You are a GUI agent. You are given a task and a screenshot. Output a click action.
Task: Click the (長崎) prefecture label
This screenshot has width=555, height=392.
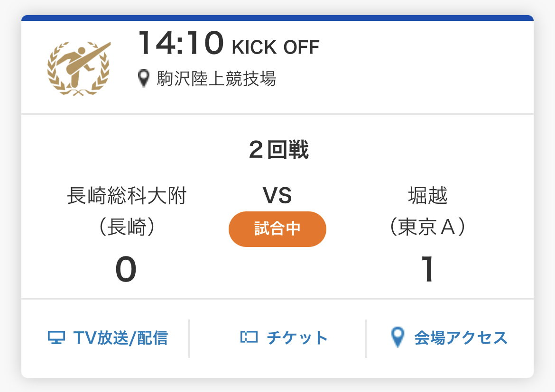point(127,228)
